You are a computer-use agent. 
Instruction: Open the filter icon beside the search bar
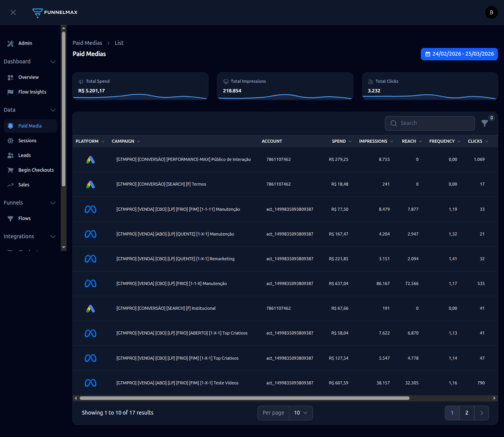485,123
